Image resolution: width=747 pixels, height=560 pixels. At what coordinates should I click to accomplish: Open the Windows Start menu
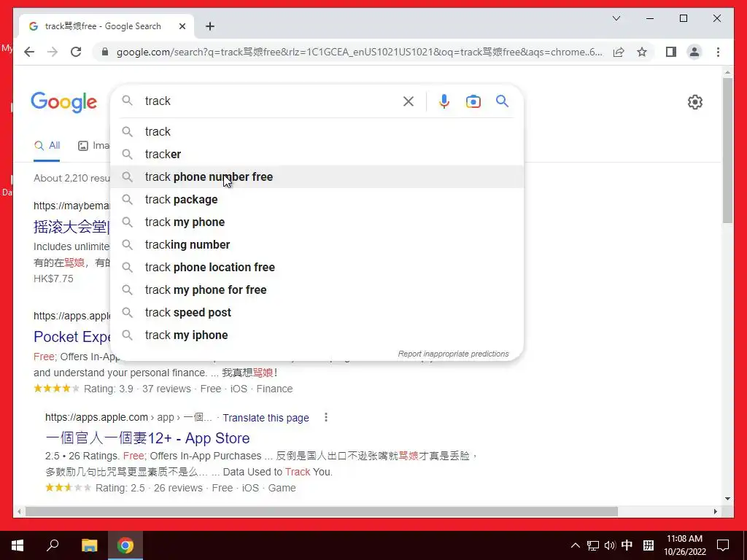[x=18, y=545]
